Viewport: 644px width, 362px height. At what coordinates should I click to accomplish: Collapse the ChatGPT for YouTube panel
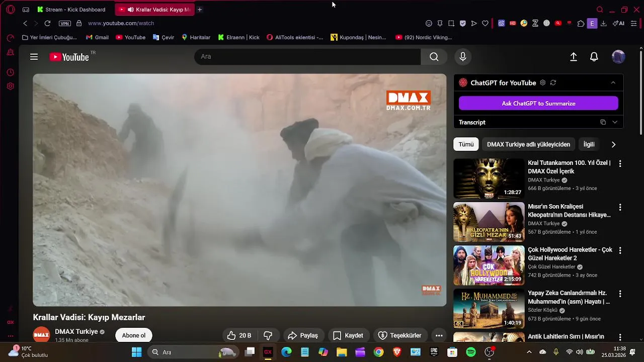tap(613, 82)
